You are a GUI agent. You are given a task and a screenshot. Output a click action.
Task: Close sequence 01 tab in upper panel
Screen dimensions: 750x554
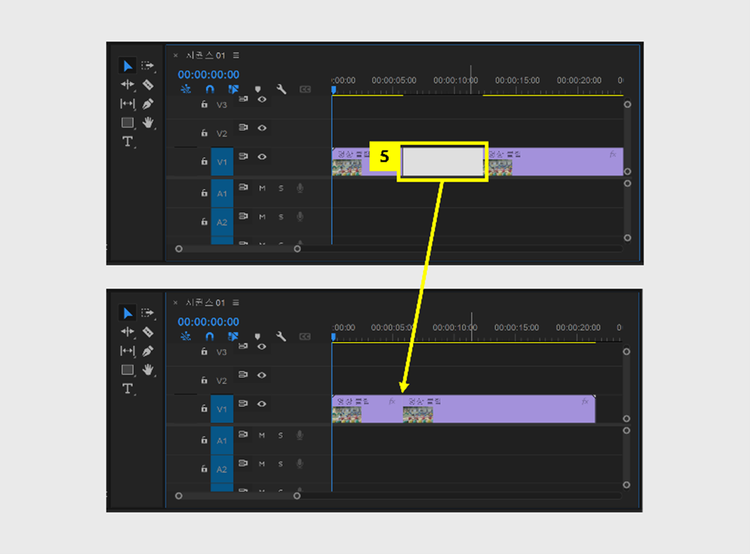[176, 55]
